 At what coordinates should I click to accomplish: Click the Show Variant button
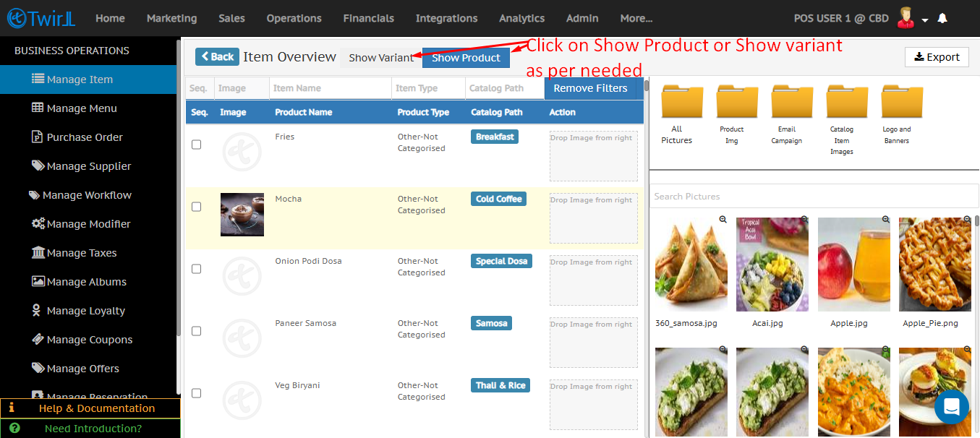click(x=380, y=58)
